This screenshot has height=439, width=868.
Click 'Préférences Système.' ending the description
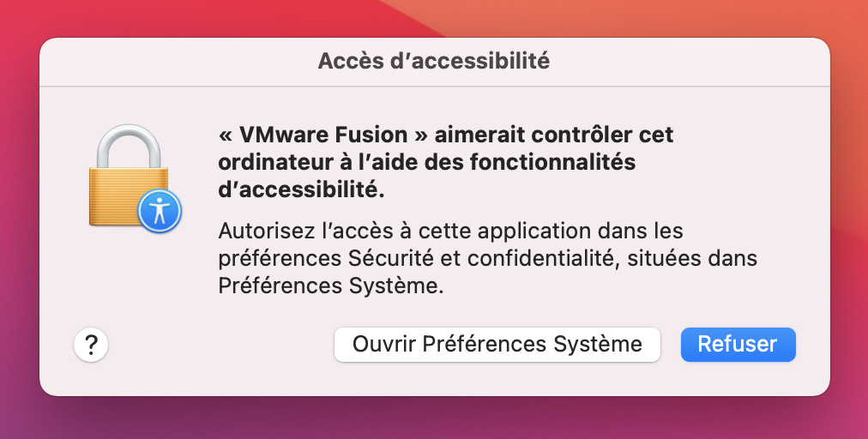pos(331,286)
